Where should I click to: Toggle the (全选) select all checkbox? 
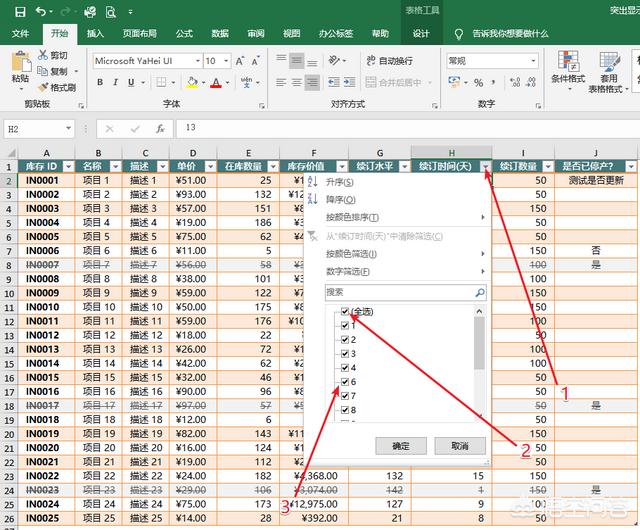point(345,312)
